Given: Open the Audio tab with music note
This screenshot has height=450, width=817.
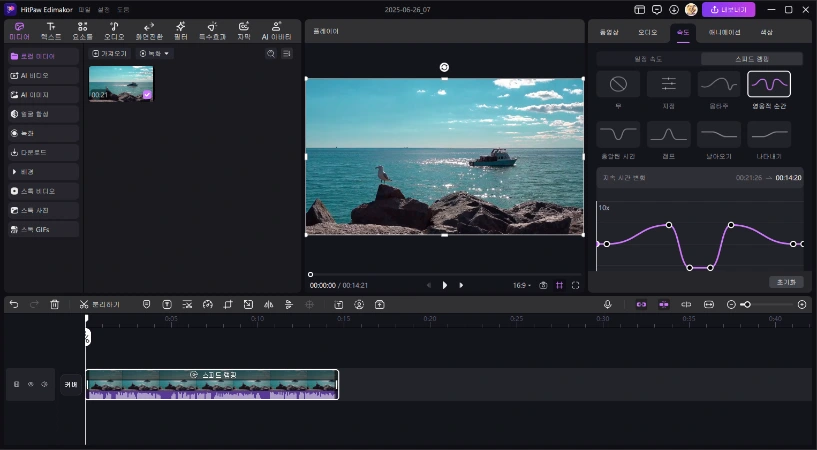Looking at the screenshot, I should (114, 31).
